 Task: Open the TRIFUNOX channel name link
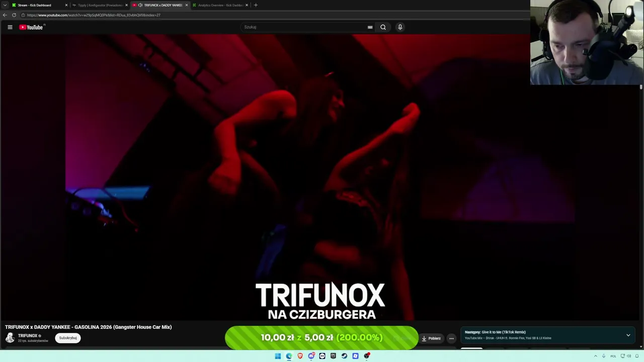28,336
